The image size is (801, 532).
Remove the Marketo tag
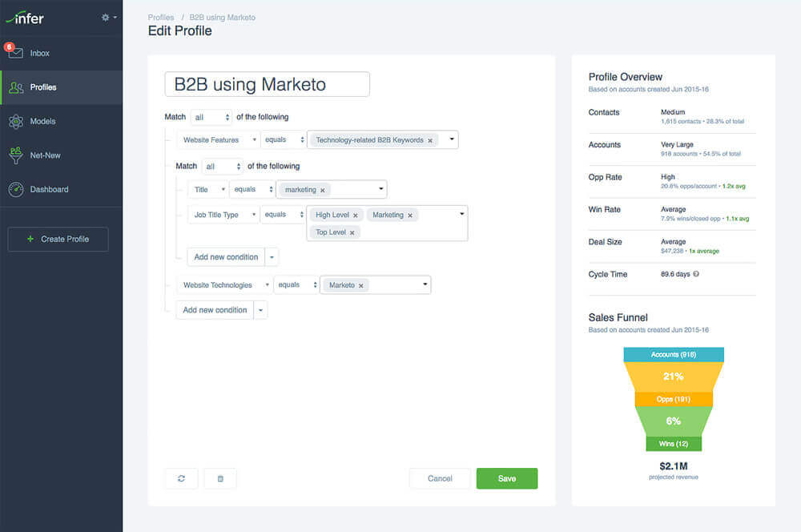[360, 286]
